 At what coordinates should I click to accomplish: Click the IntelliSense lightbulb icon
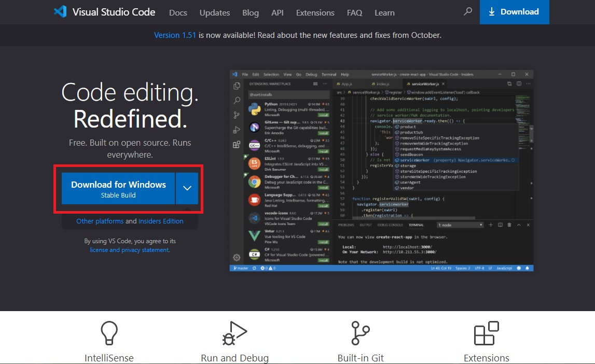click(x=109, y=333)
